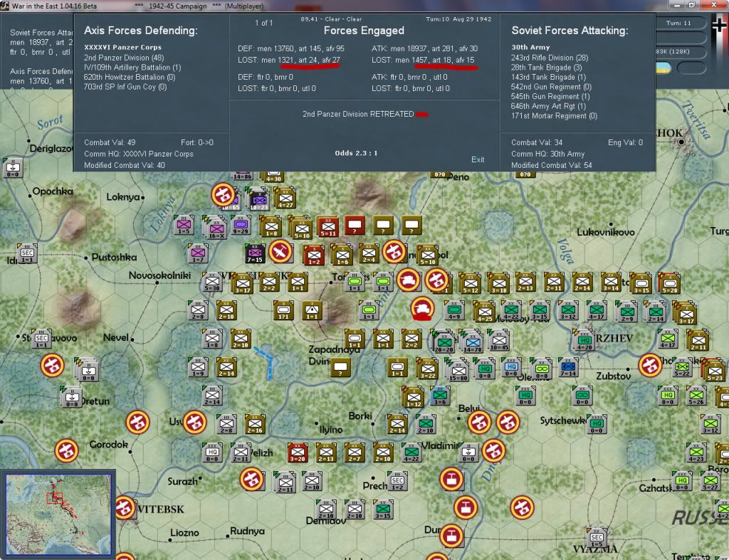The width and height of the screenshot is (729, 560).
Task: Click the IV/109th Artillery Battalion entry
Action: (132, 68)
